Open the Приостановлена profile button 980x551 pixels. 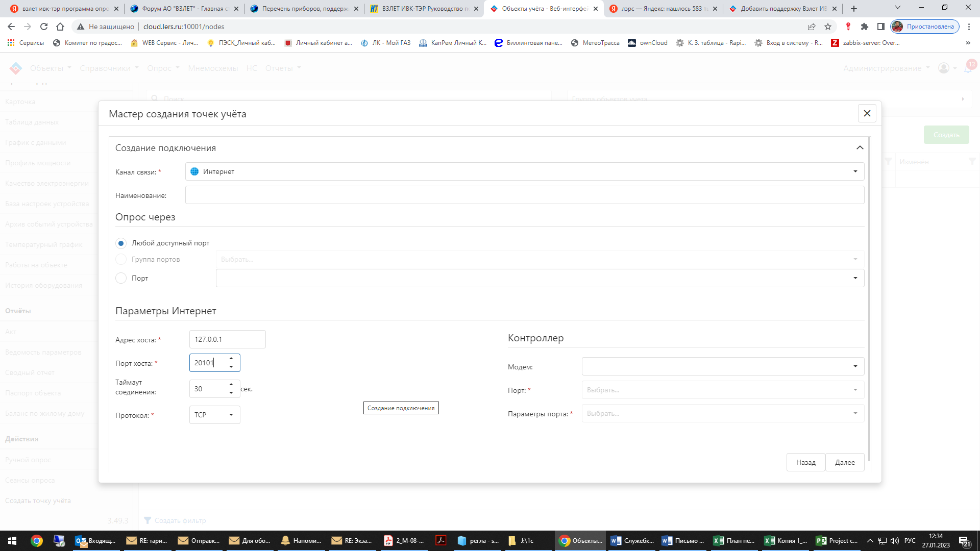coord(925,27)
